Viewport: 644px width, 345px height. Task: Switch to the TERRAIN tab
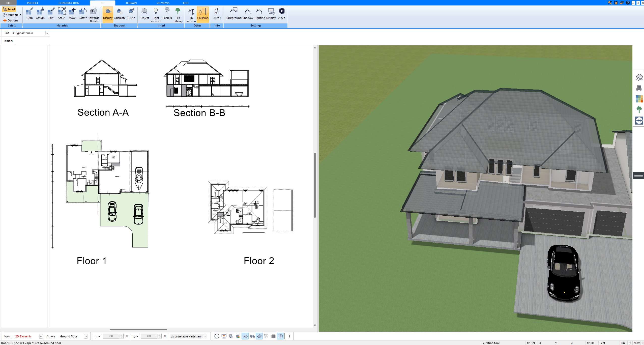pyautogui.click(x=131, y=3)
